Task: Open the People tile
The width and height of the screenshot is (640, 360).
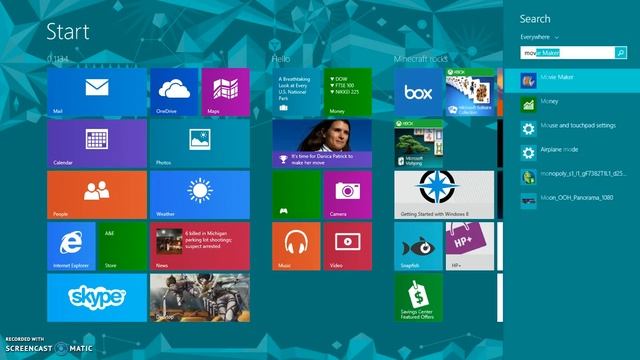Action: 97,195
